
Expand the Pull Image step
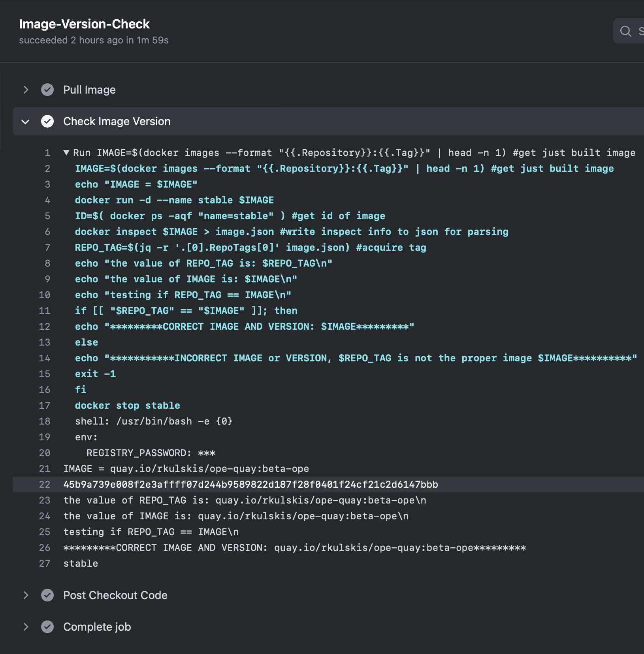pos(26,90)
